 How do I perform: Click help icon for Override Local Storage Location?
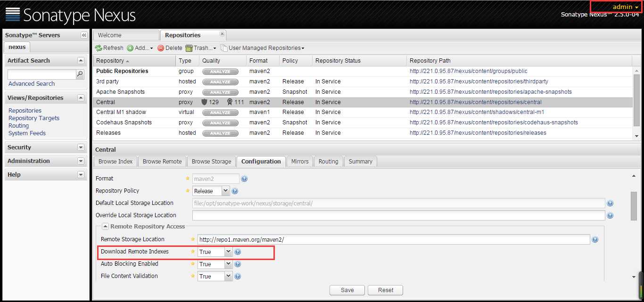pyautogui.click(x=610, y=216)
